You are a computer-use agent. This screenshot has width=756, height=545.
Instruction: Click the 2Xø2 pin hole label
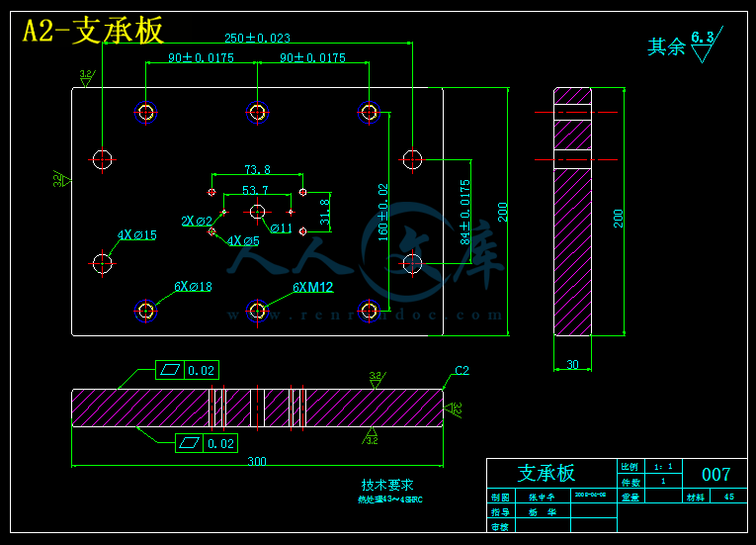click(x=197, y=222)
